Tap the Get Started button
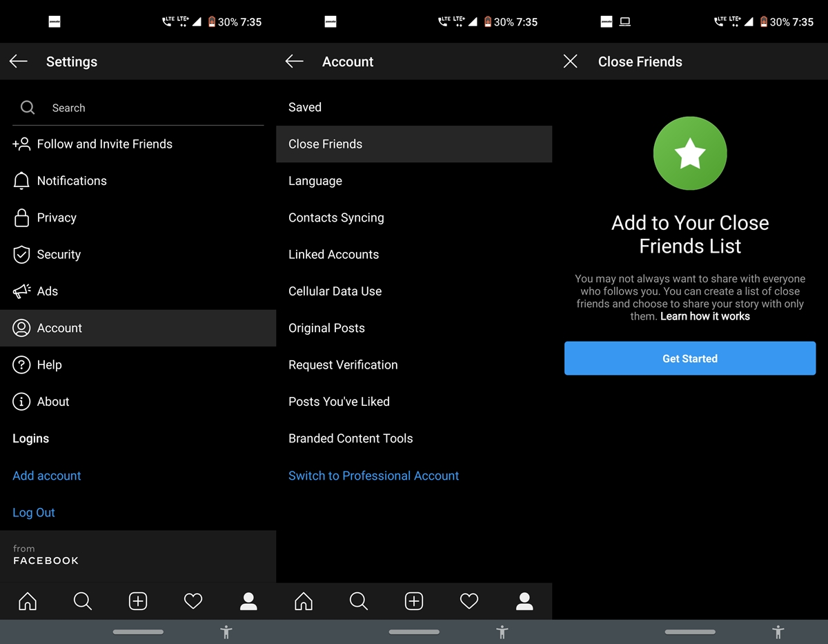Image resolution: width=828 pixels, height=644 pixels. point(690,358)
